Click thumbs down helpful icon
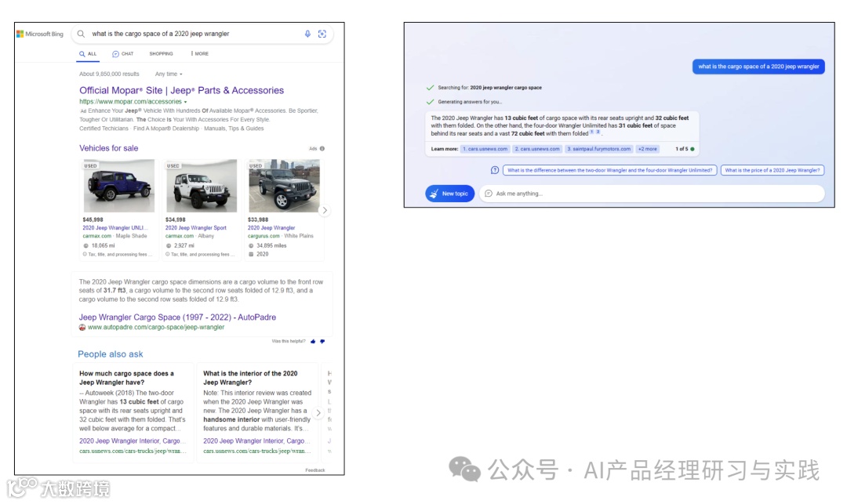The image size is (847, 504). (x=322, y=342)
